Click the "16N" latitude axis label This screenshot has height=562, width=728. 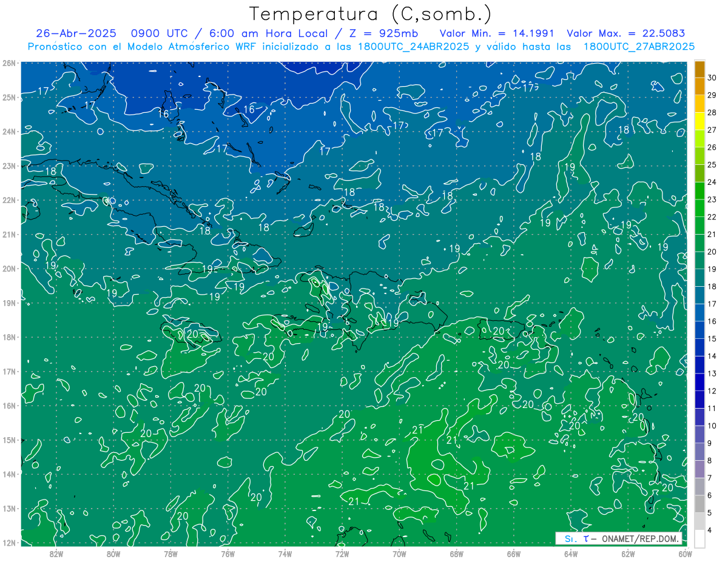(x=8, y=406)
